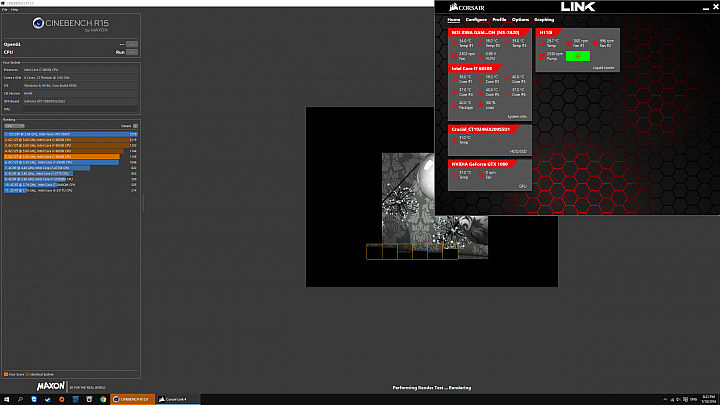Click the Core #4 temperature icon
The height and width of the screenshot is (405, 720).
coord(455,92)
